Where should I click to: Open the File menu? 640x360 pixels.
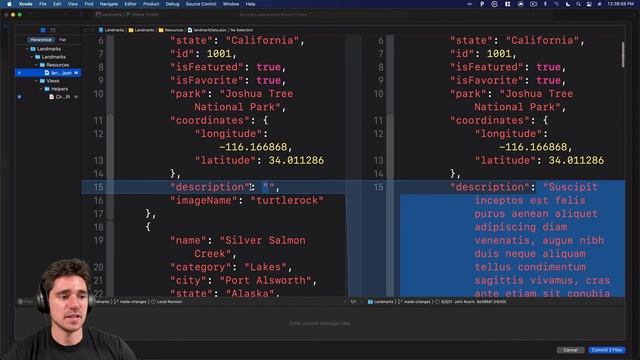click(x=43, y=4)
